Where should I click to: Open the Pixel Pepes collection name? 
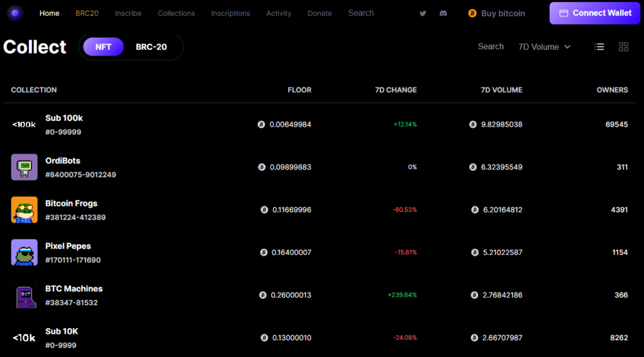[68, 246]
